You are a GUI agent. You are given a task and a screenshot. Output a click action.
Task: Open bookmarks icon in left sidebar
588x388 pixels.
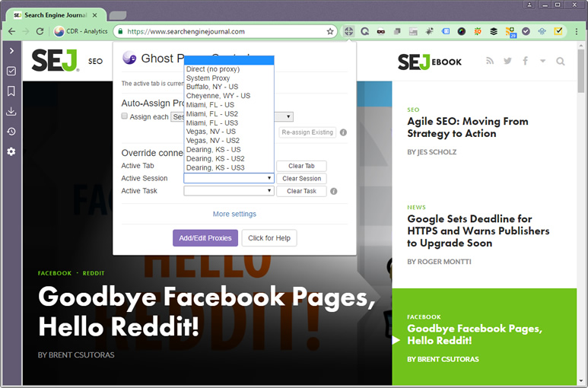coord(11,91)
